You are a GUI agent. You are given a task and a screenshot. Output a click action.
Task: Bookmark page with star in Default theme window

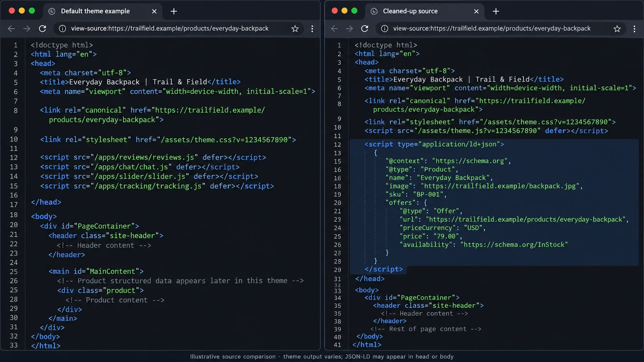pyautogui.click(x=295, y=28)
